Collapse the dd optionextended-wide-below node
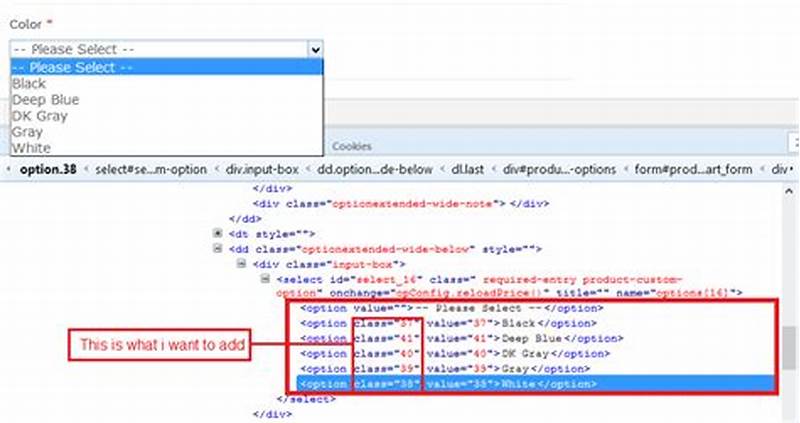Viewport: 800px width, 423px height. point(218,248)
